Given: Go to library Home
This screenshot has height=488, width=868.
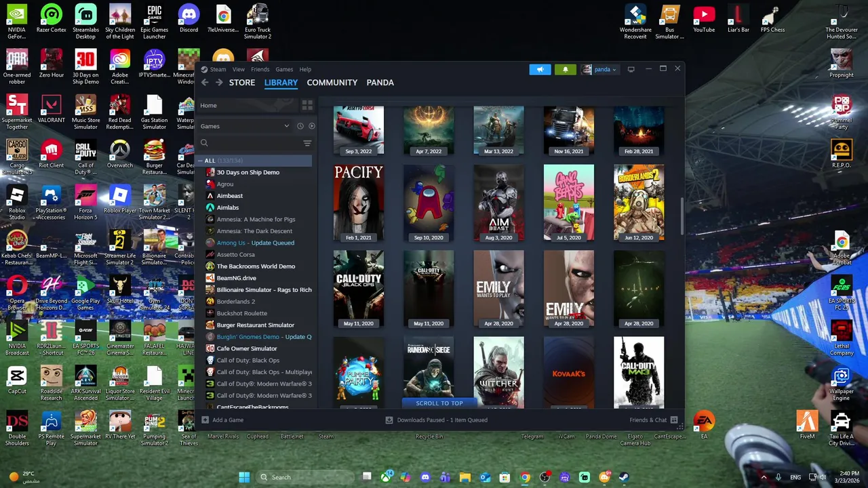Looking at the screenshot, I should pyautogui.click(x=248, y=105).
